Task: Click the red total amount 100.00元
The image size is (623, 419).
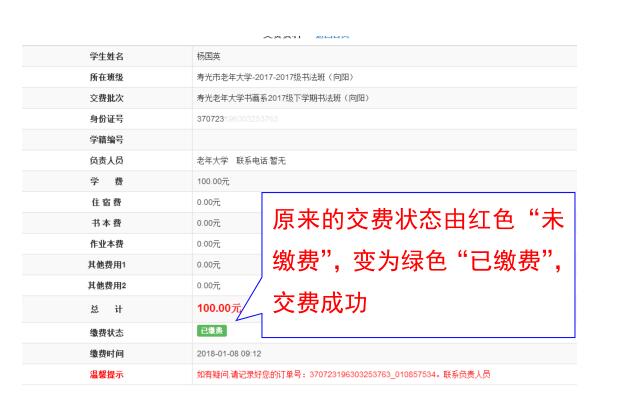Action: [220, 307]
